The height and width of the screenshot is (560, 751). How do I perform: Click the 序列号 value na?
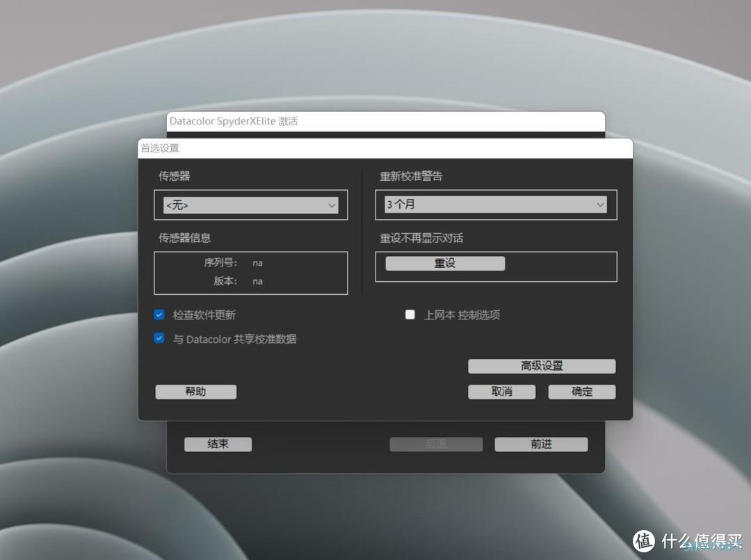(x=258, y=263)
